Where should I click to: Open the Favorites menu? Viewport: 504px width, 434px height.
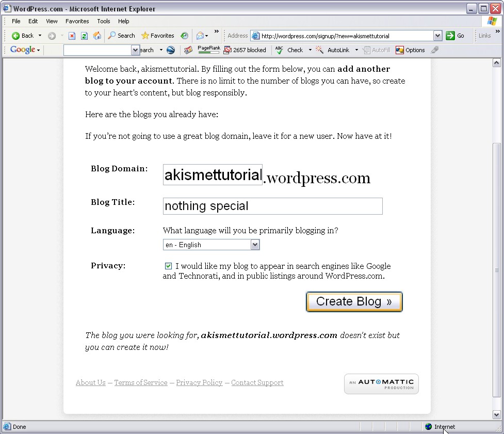77,21
